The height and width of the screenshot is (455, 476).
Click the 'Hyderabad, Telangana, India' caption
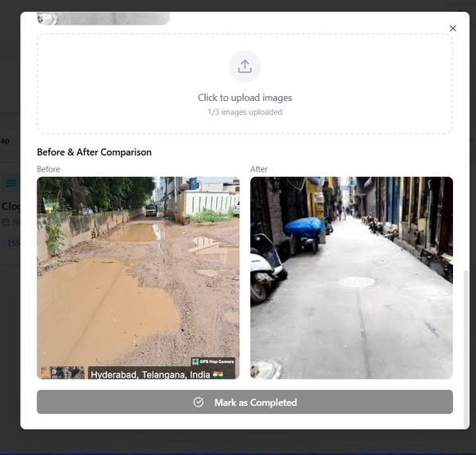157,375
